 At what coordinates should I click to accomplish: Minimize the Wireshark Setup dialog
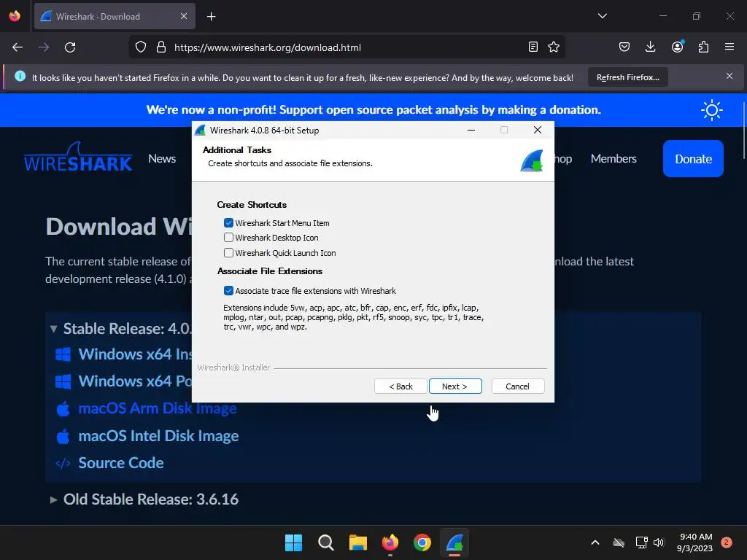click(x=471, y=130)
